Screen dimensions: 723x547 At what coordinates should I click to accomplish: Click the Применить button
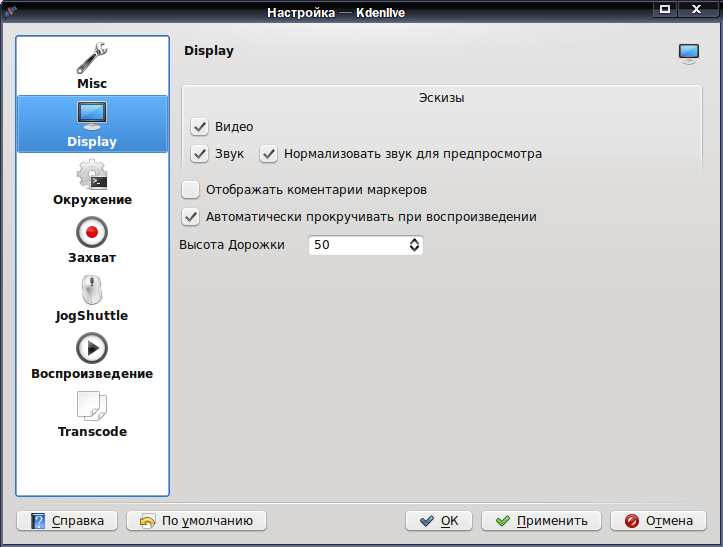click(541, 521)
